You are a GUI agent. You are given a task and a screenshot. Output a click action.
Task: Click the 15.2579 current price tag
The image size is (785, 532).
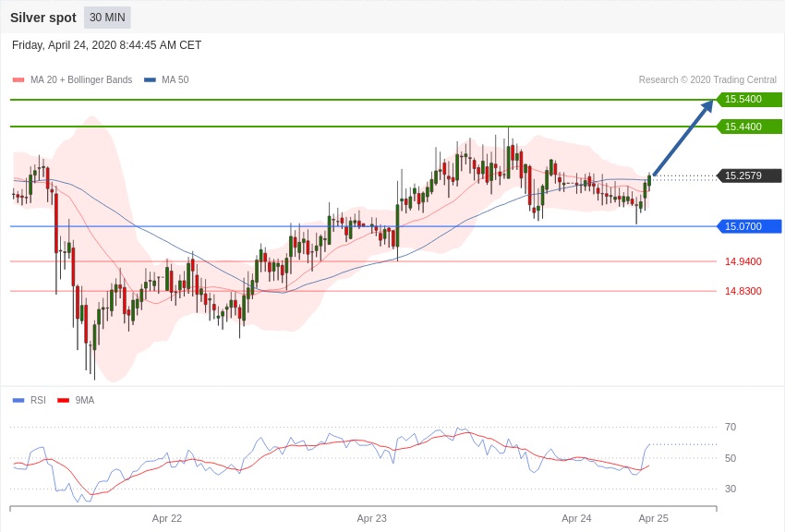coord(749,175)
